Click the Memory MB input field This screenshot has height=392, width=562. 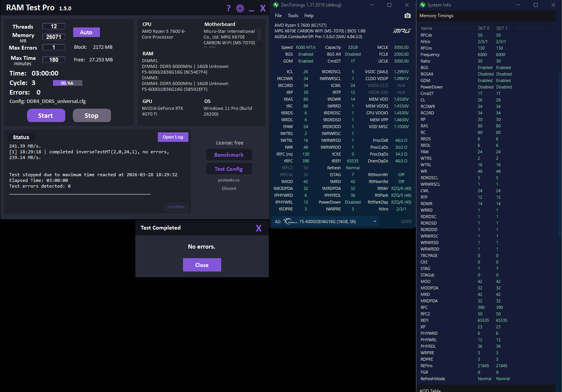tap(54, 37)
